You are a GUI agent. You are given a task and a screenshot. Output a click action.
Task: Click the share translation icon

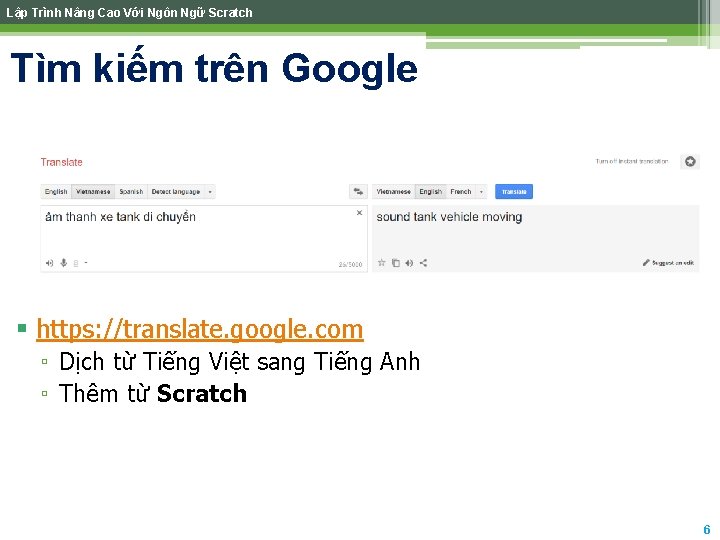[x=423, y=263]
